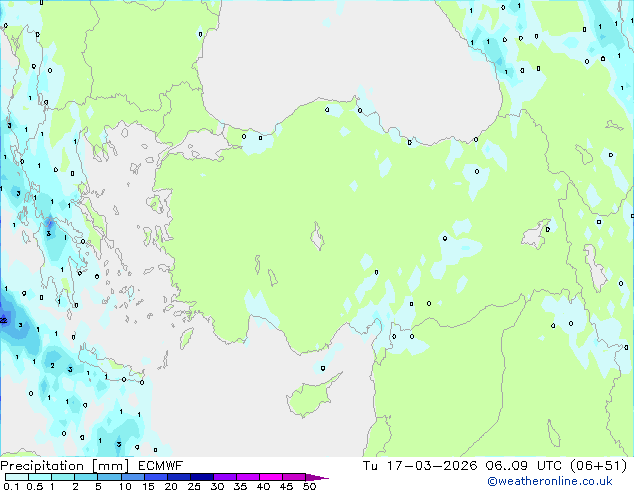This screenshot has width=634, height=490.
Task: Click the 10–15 mm legend color swatch
Action: point(132,477)
